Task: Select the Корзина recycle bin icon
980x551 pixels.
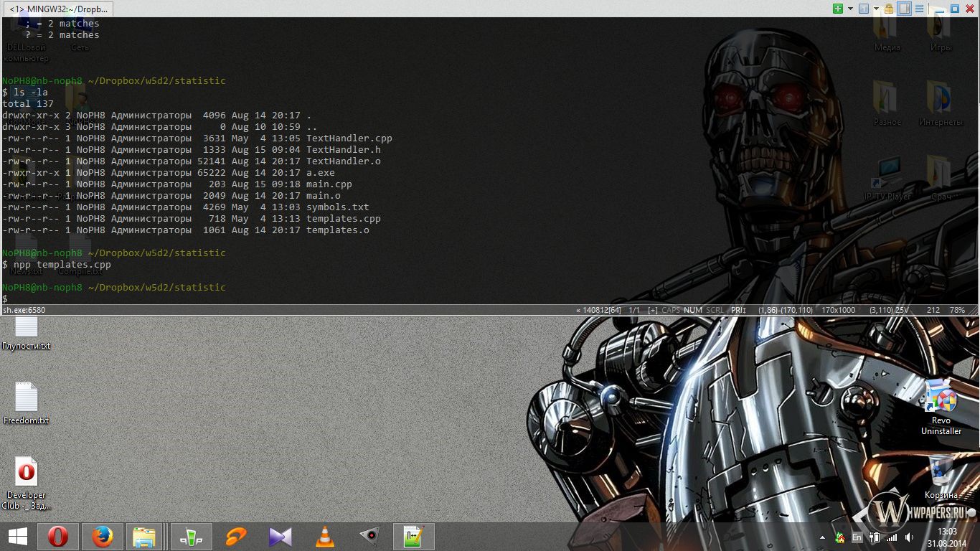Action: point(941,476)
